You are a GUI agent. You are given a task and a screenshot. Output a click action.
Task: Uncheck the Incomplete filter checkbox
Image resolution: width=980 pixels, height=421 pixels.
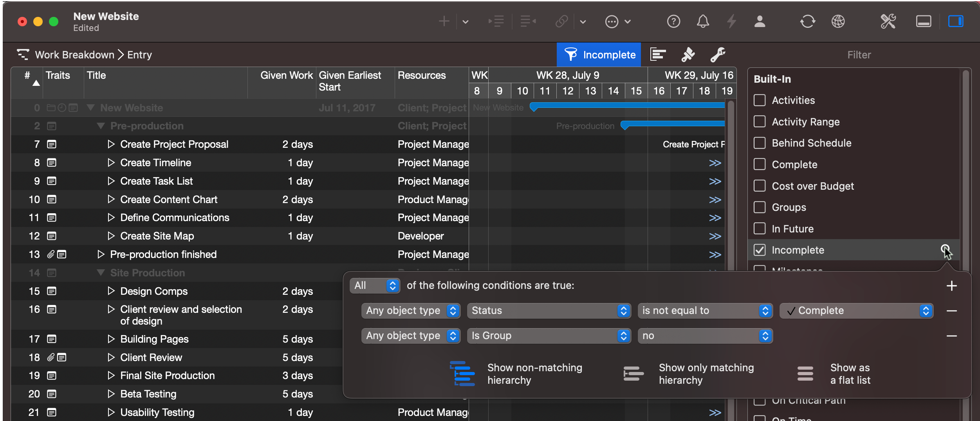pos(760,250)
